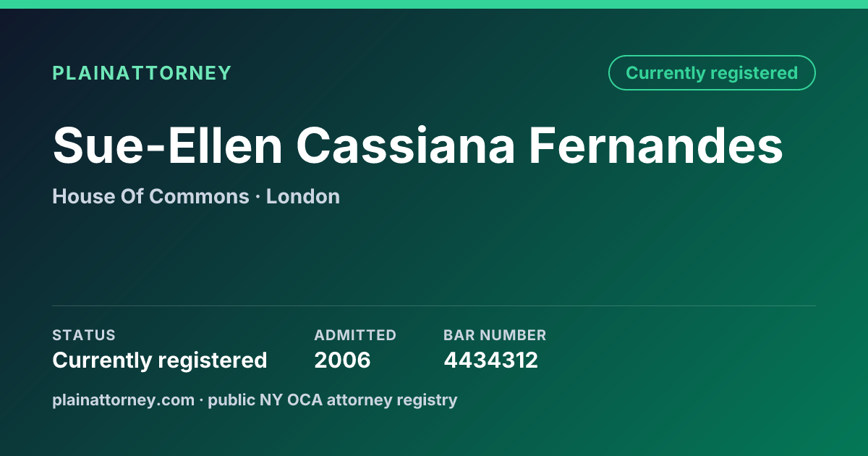Image resolution: width=868 pixels, height=456 pixels.
Task: Select the bar number 4434312
Action: click(490, 360)
